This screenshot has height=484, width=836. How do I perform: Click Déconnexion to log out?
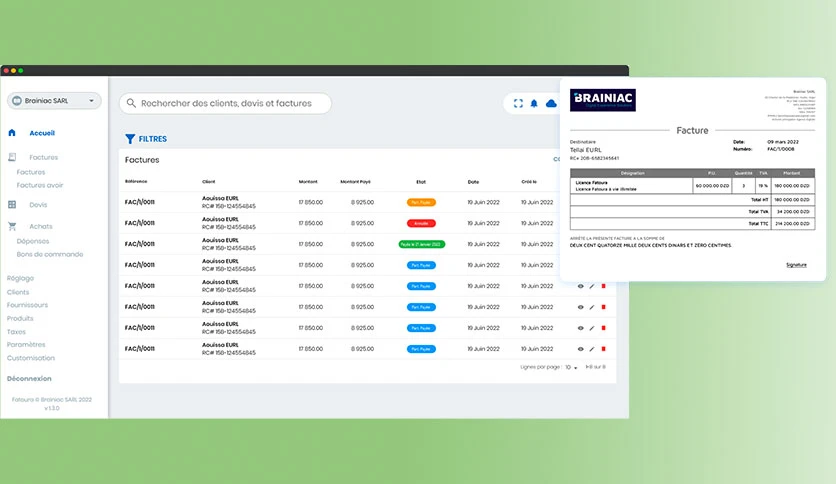(29, 378)
